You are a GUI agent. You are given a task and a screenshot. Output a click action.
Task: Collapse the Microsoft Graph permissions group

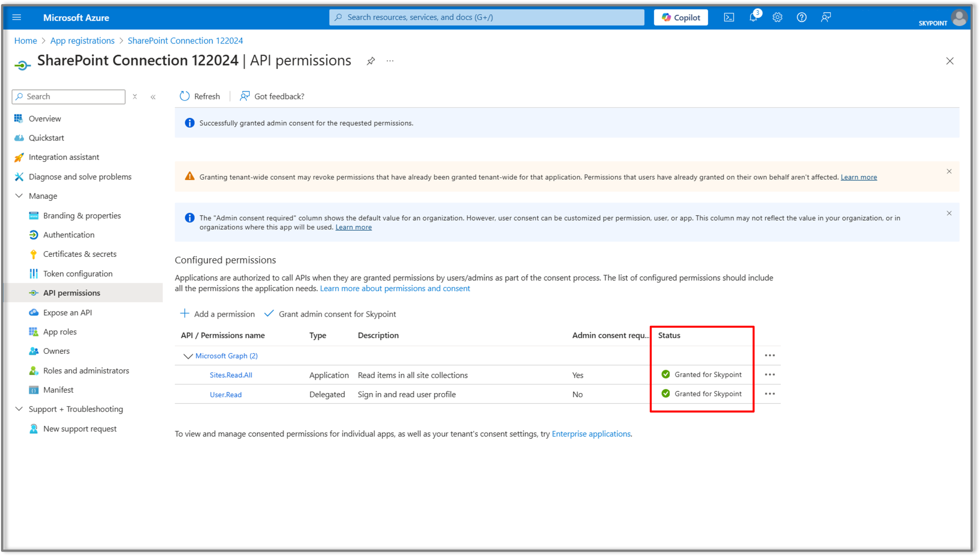(187, 356)
